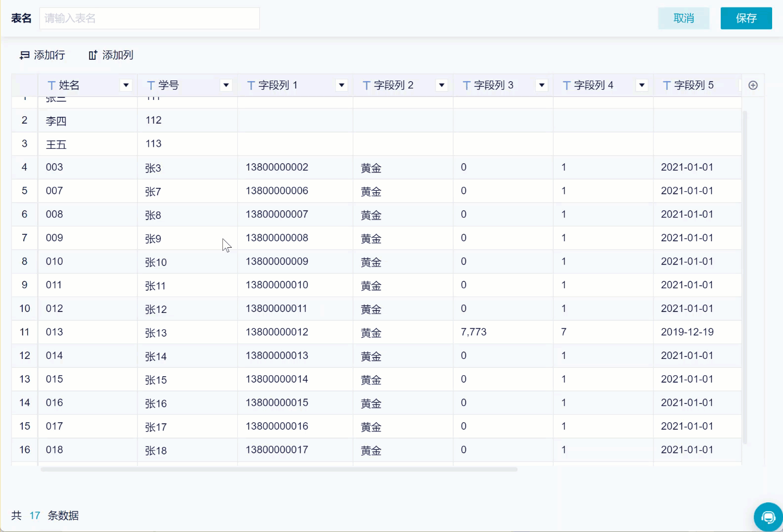Click the 保存 button
783x532 pixels.
746,18
